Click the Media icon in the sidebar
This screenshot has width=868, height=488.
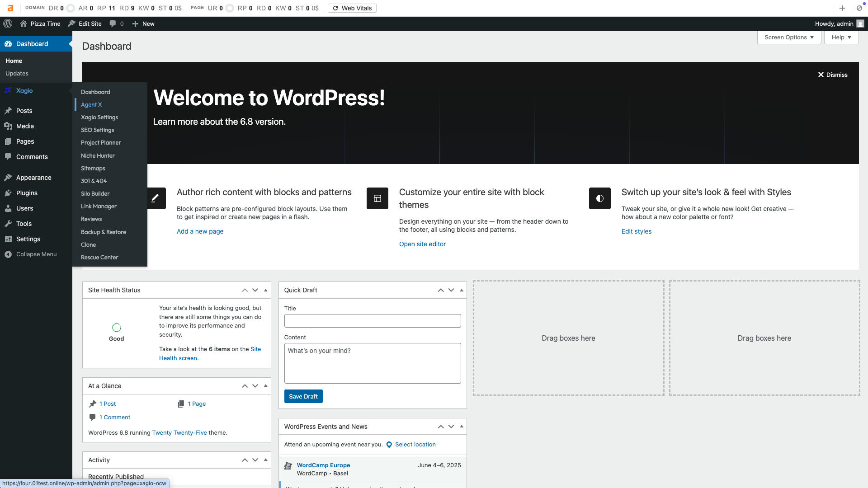[x=8, y=126]
